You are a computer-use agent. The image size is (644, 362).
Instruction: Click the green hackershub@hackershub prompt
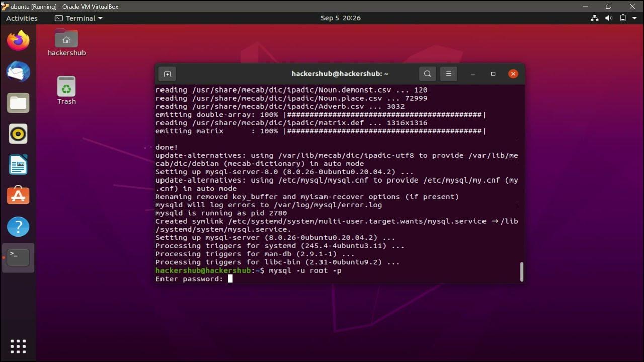pos(203,270)
